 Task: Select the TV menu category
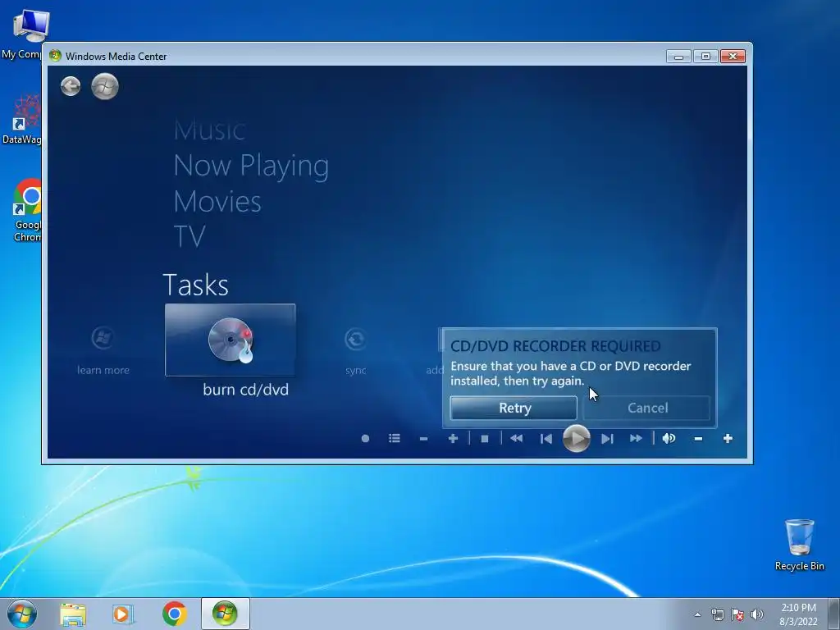189,236
